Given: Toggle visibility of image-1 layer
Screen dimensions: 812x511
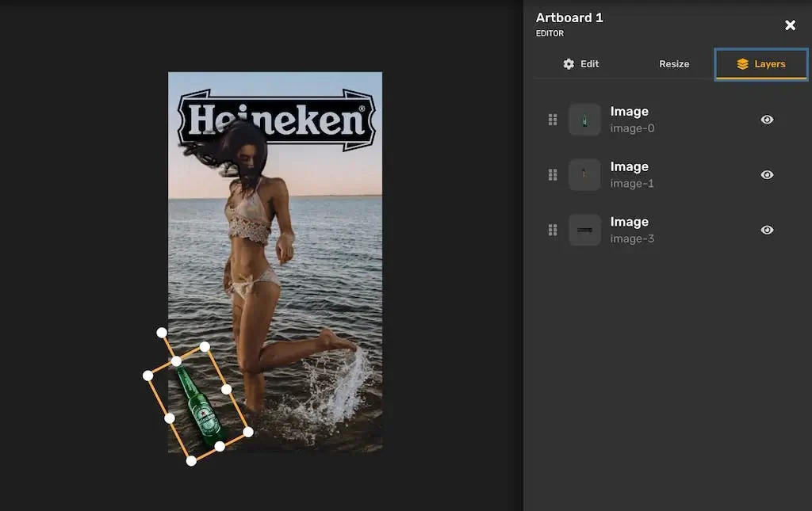Looking at the screenshot, I should [767, 175].
